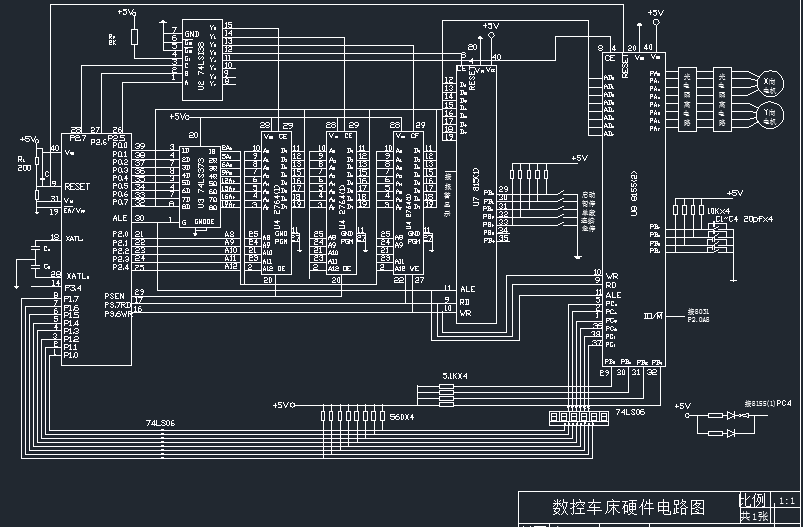Click the 560X4 resistor label
This screenshot has height=527, width=803.
pyautogui.click(x=402, y=417)
